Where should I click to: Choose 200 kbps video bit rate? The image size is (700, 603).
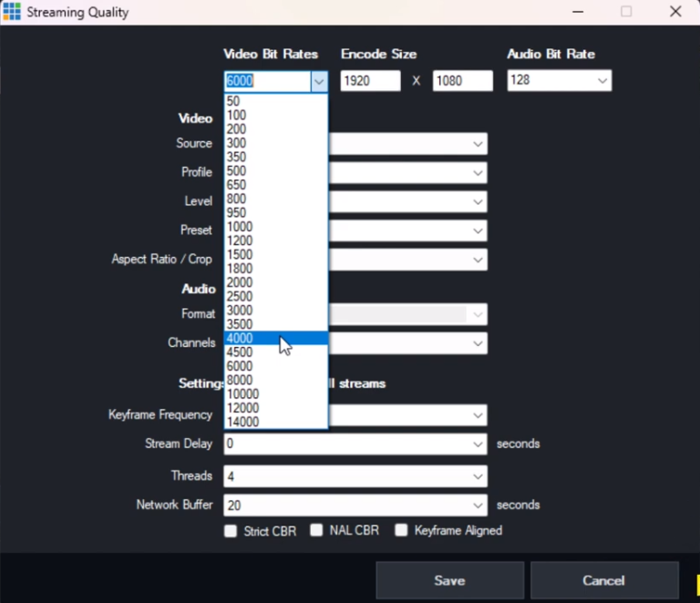click(276, 129)
